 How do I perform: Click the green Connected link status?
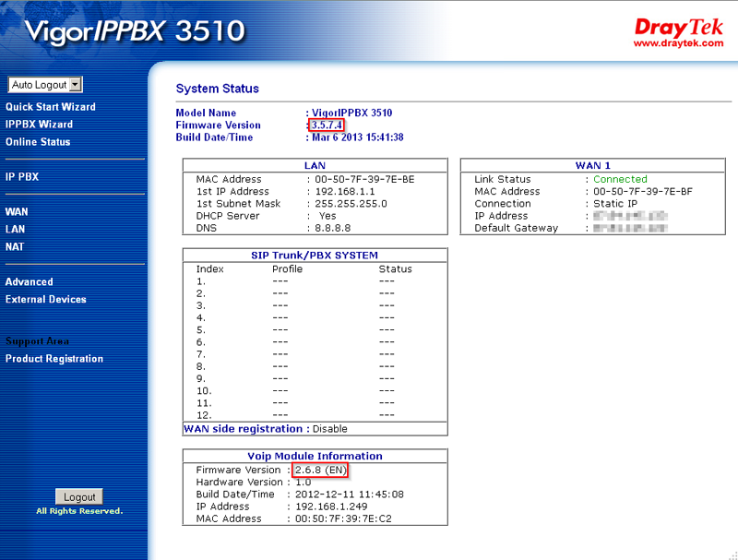point(620,179)
